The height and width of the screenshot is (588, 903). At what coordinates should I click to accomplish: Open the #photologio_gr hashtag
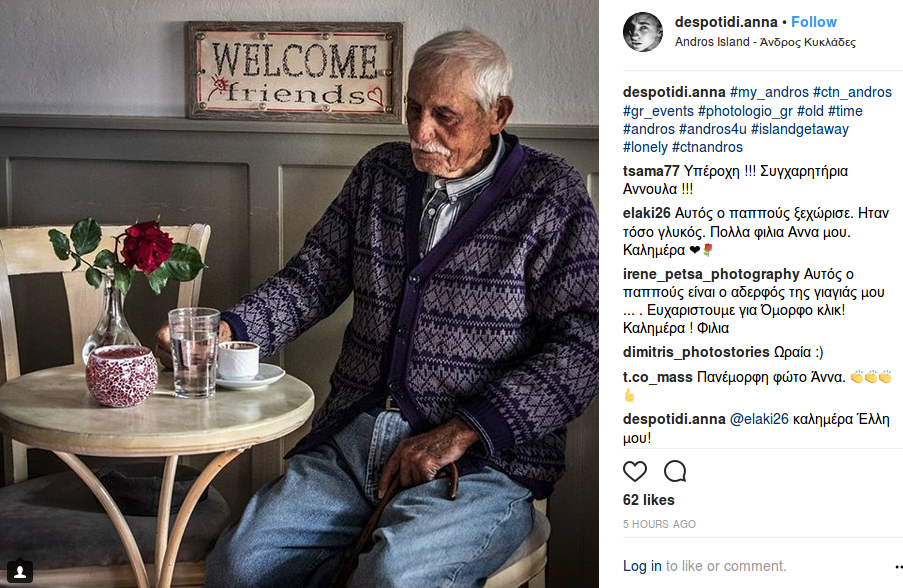pos(745,111)
